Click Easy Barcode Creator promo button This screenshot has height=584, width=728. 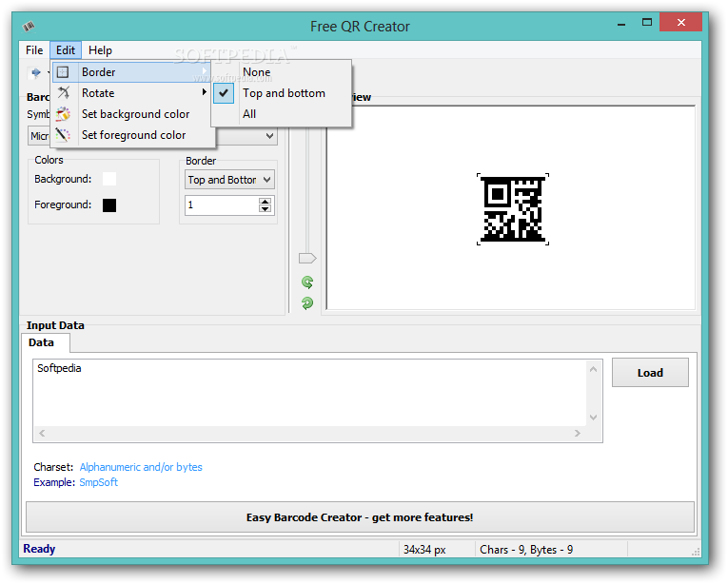pos(360,517)
